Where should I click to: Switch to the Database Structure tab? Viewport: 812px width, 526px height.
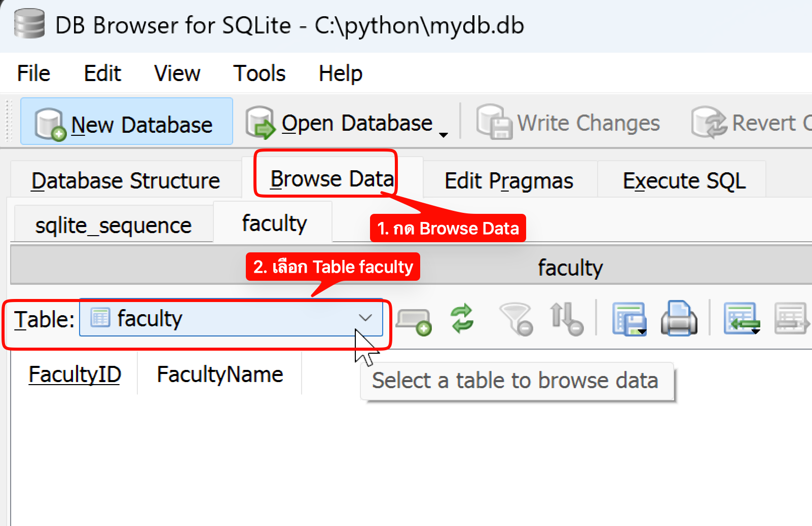coord(126,181)
